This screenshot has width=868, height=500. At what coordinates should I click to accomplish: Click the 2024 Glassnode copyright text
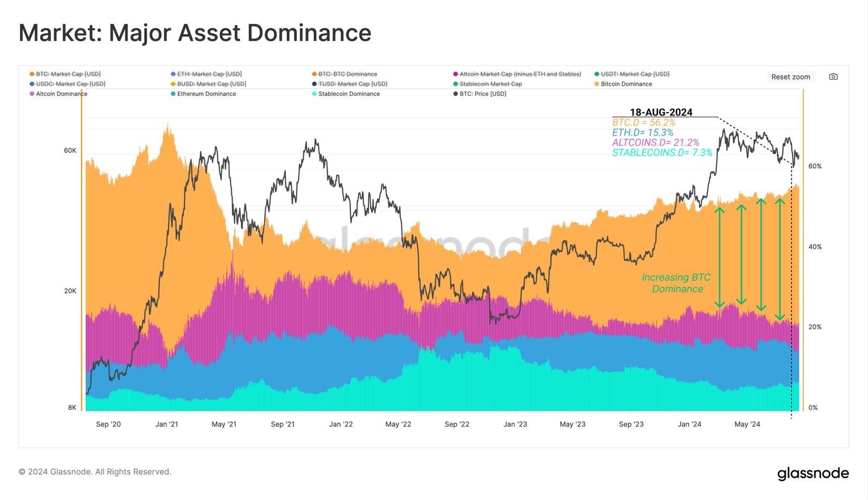click(94, 471)
